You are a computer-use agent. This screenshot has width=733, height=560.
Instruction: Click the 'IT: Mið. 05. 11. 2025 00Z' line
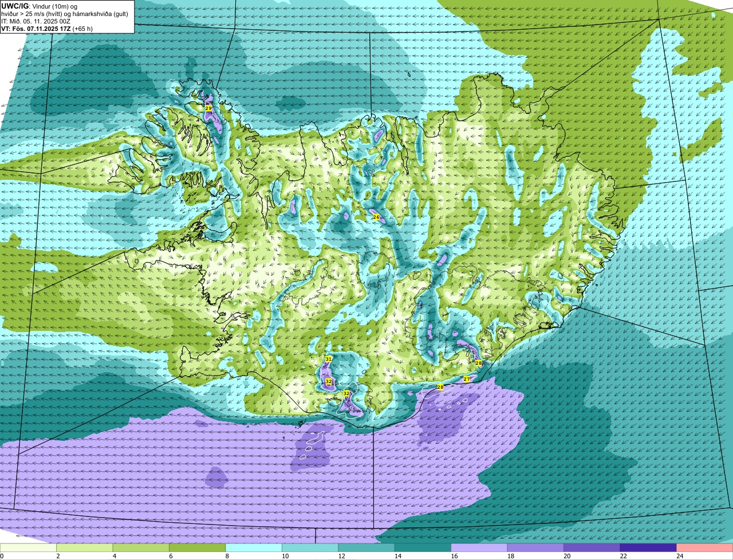[x=36, y=21]
